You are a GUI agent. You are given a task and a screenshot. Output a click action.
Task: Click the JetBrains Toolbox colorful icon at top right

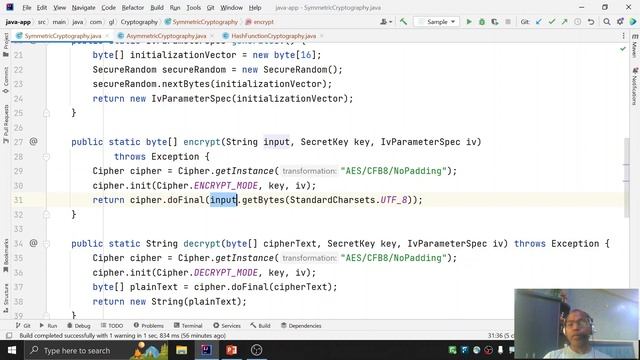point(633,22)
